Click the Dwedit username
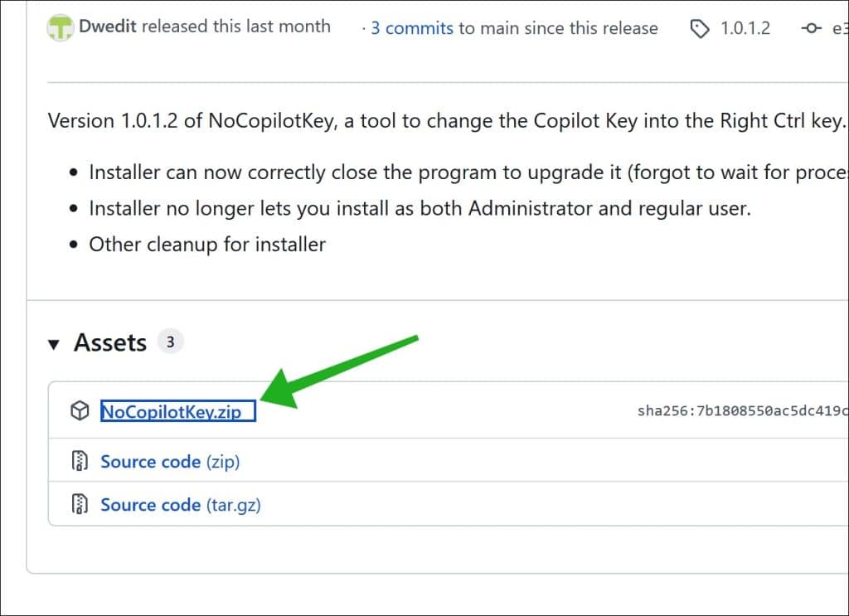This screenshot has width=849, height=616. [x=106, y=27]
